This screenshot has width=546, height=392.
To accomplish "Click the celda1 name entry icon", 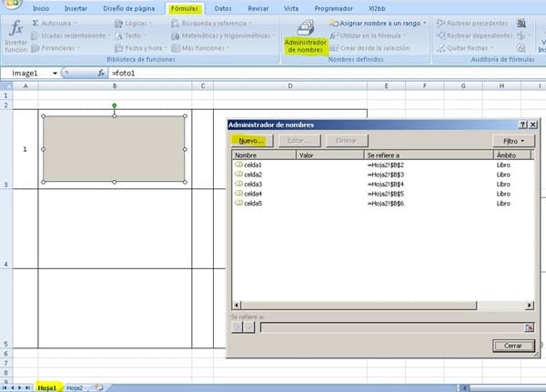I will pos(238,165).
